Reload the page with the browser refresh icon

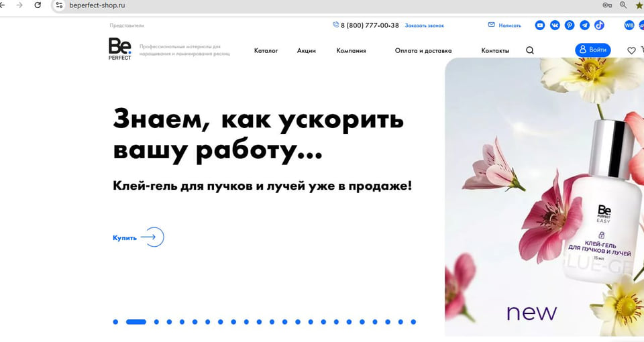[38, 5]
